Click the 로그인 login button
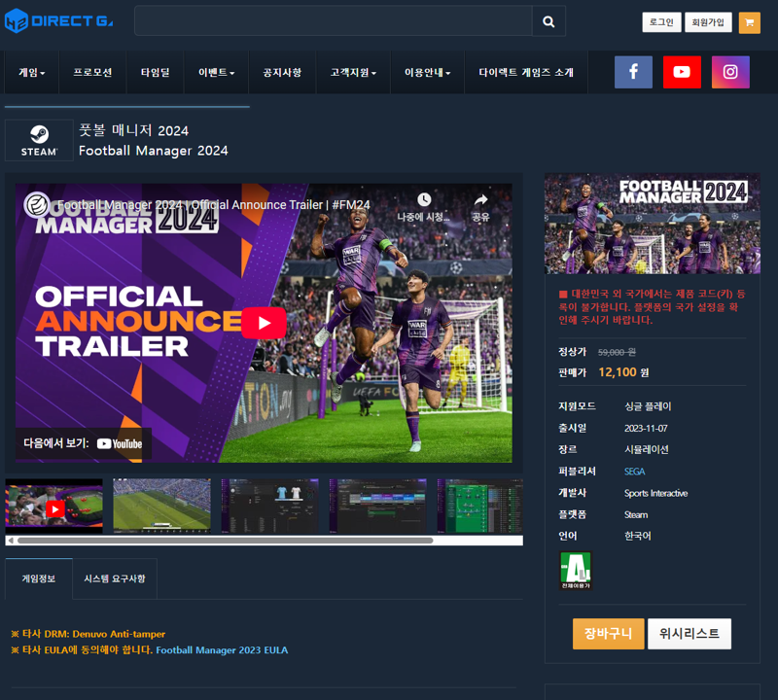778x700 pixels. [661, 22]
